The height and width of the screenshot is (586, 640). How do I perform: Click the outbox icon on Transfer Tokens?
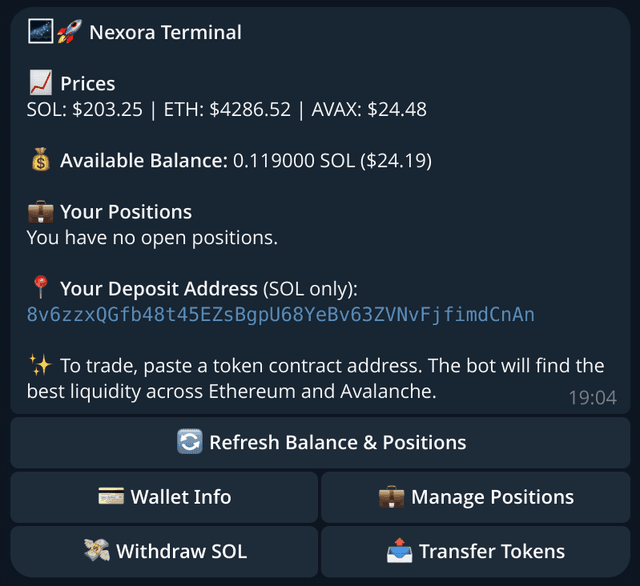click(399, 551)
